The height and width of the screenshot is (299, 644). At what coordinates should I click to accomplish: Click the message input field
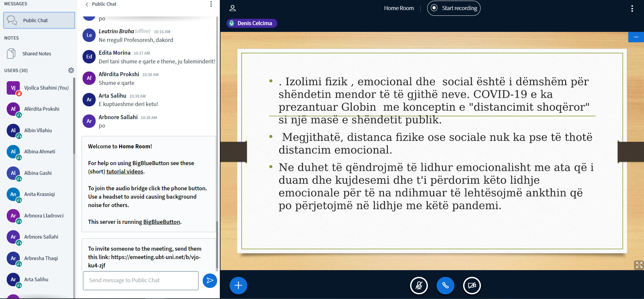tap(141, 281)
